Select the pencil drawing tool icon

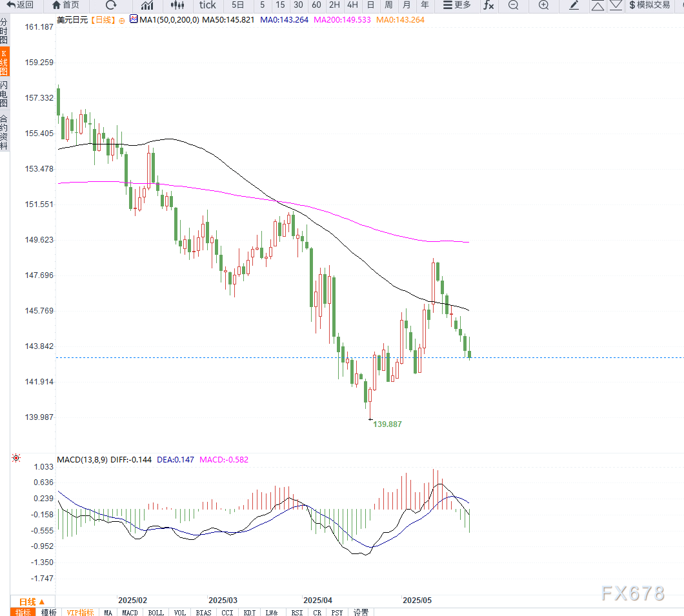coord(574,5)
